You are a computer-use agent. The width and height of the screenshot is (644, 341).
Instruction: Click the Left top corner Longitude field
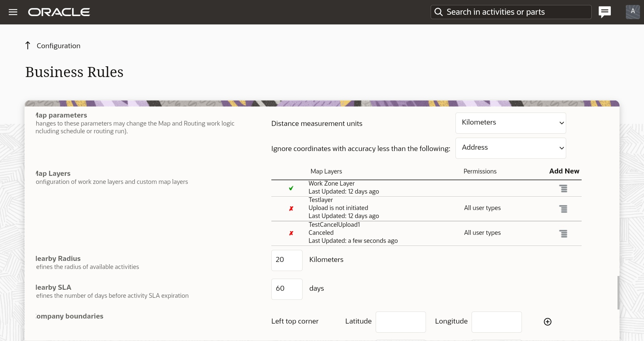click(496, 322)
